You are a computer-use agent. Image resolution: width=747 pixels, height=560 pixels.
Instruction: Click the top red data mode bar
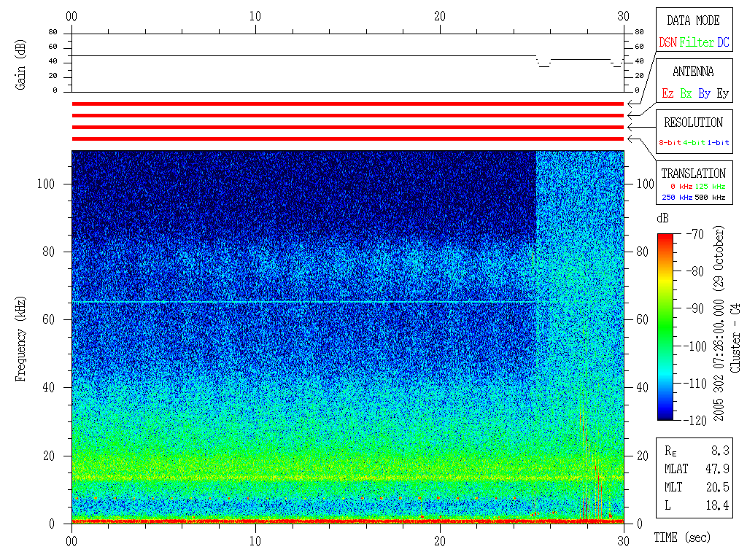tap(348, 104)
